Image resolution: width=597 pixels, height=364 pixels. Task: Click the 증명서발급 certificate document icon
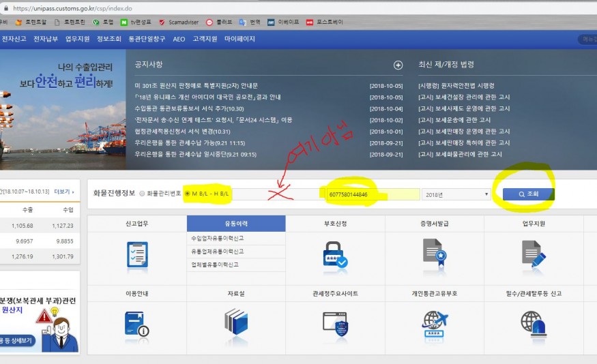click(434, 252)
